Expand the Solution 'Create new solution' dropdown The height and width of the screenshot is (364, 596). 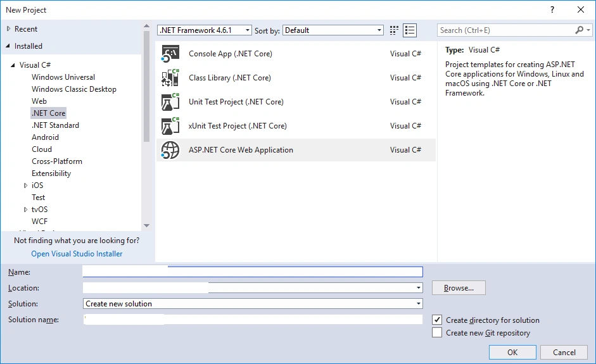(x=253, y=304)
